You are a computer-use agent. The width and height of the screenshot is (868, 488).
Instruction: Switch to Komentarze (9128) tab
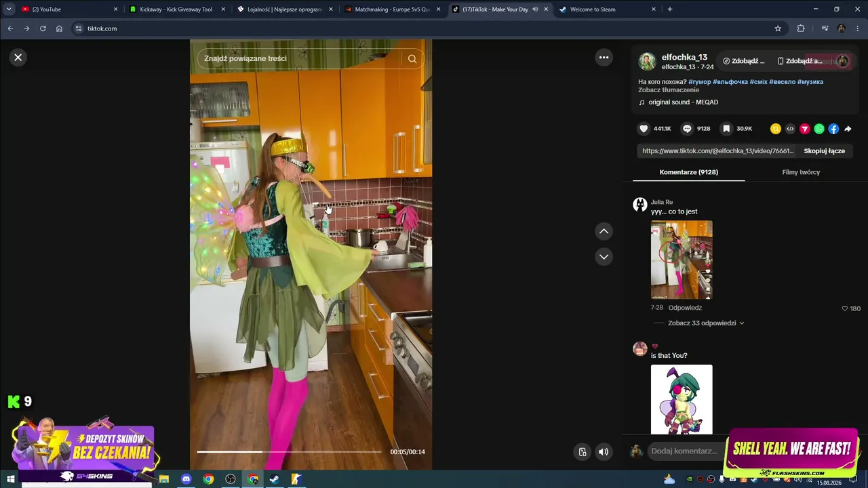[688, 172]
